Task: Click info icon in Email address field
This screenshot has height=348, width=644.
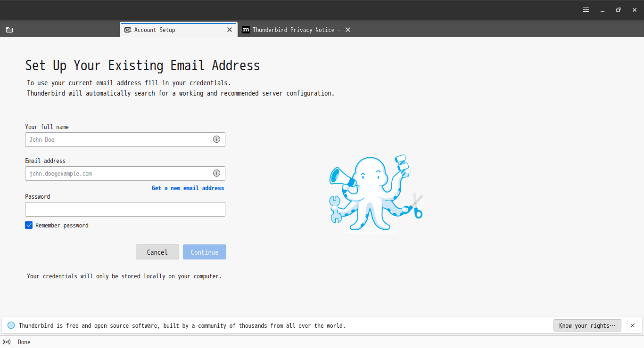Action: tap(216, 173)
